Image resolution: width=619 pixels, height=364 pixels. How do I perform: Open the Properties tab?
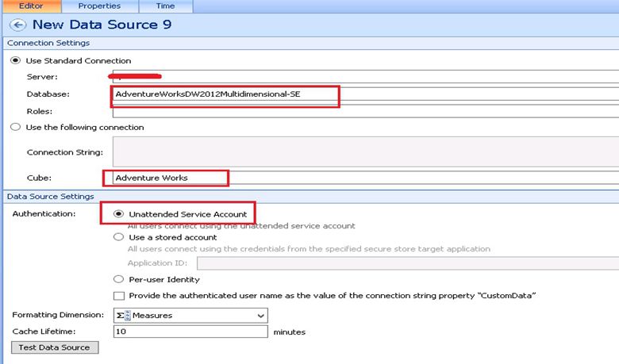[x=99, y=6]
